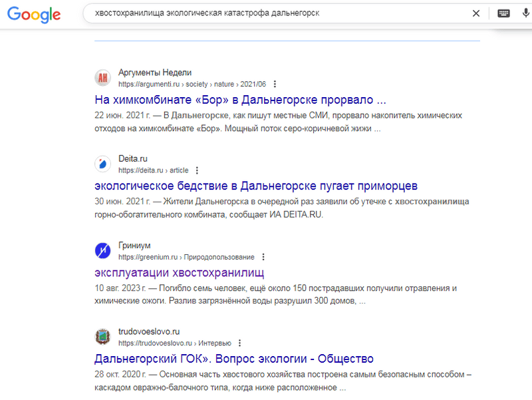The height and width of the screenshot is (400, 532).
Task: Click the Гриниум favicon
Action: (x=102, y=251)
